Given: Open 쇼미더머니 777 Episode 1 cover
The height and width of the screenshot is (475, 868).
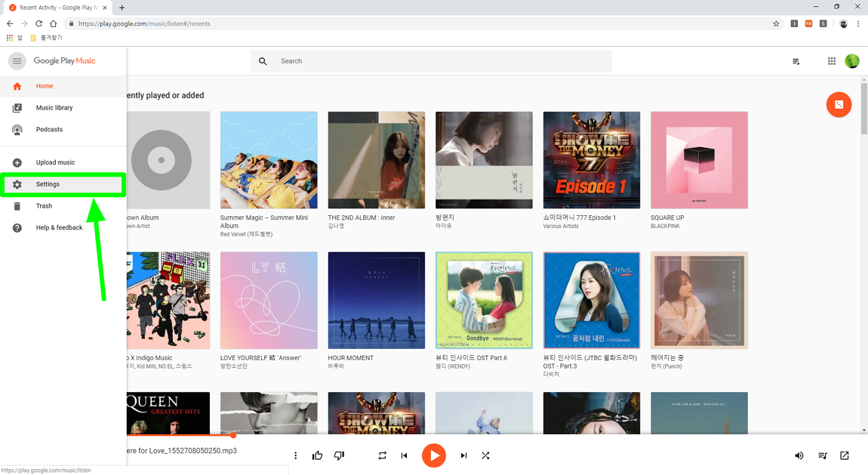Looking at the screenshot, I should [592, 160].
